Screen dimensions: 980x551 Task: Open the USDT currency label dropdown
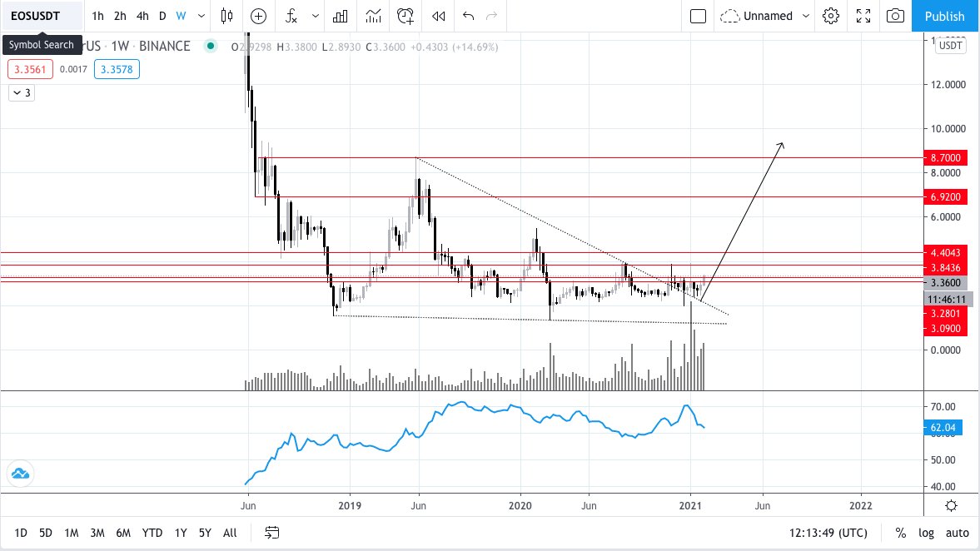(x=951, y=46)
